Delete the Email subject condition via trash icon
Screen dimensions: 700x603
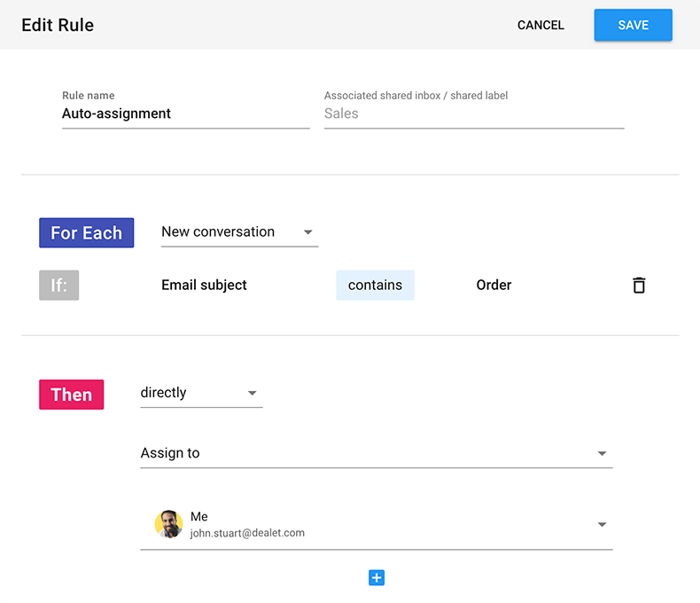(638, 286)
